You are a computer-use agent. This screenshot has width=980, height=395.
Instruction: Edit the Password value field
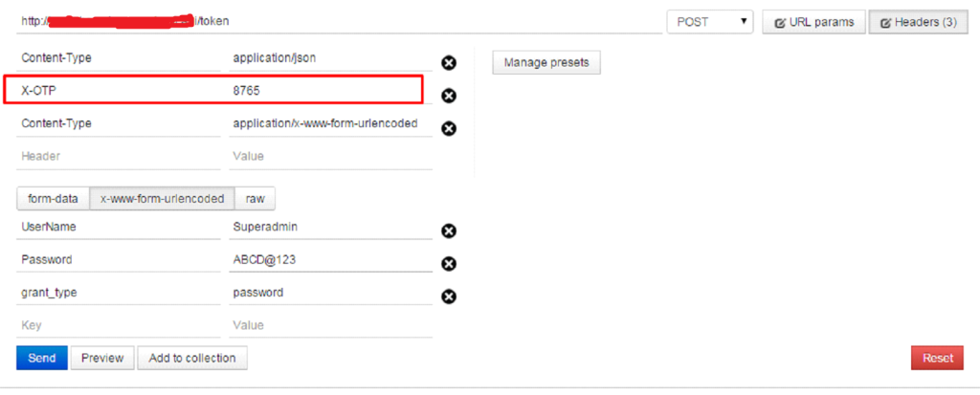[x=330, y=260]
